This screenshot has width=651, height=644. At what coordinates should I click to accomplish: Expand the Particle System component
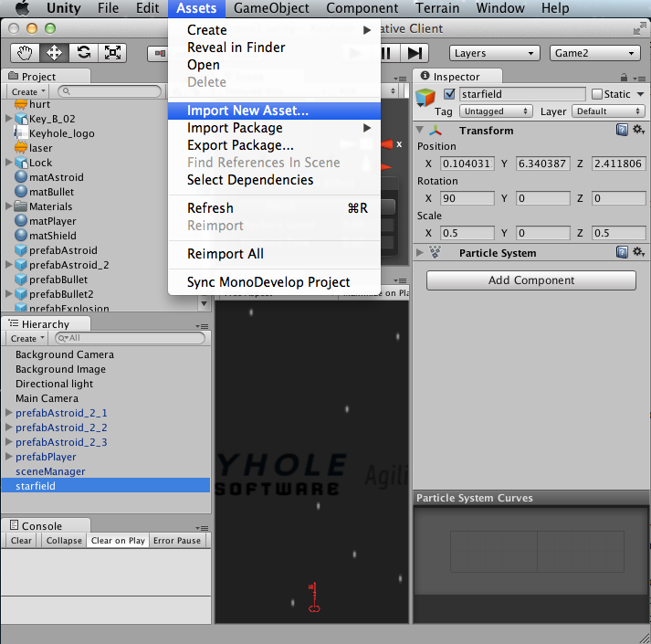[x=420, y=253]
